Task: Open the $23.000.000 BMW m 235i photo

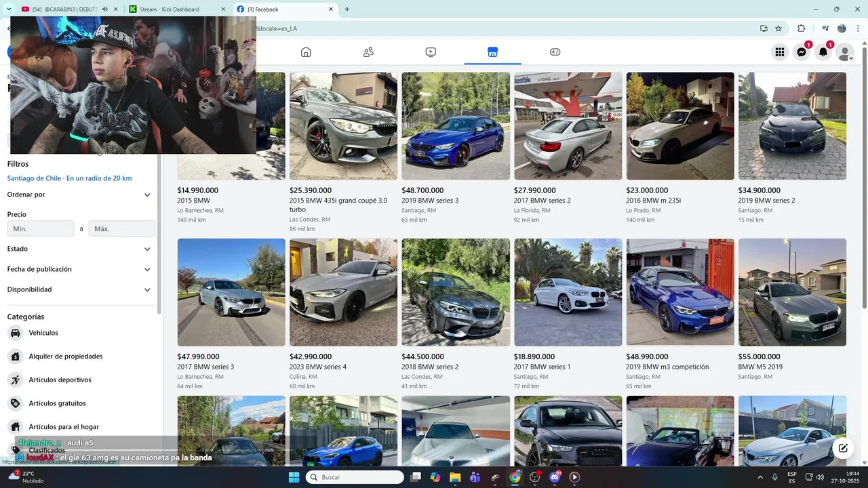Action: pyautogui.click(x=680, y=126)
